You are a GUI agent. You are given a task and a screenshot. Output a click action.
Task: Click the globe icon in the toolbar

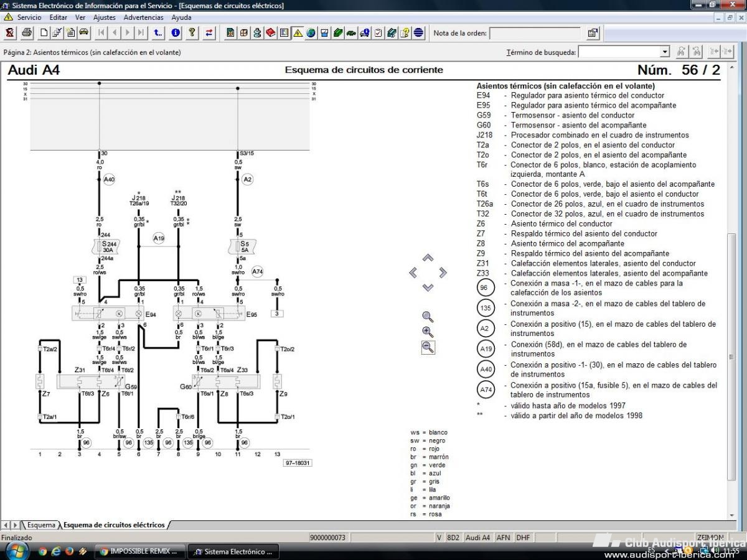311,32
